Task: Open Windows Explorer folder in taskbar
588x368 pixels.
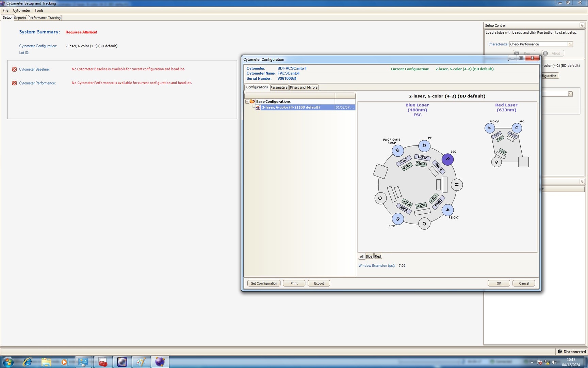Action: tap(46, 362)
